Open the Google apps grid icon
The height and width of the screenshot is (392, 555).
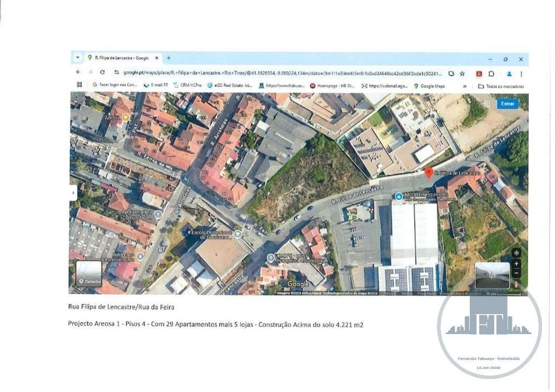[x=486, y=104]
